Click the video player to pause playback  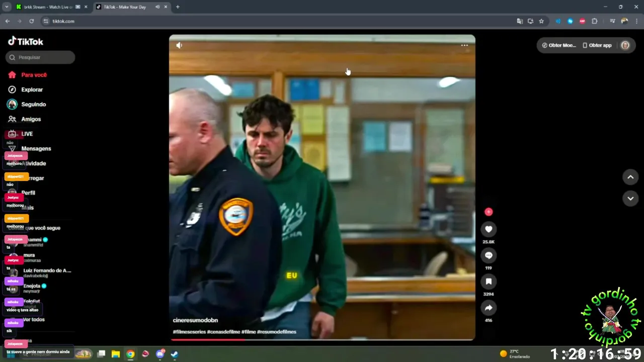tap(322, 188)
